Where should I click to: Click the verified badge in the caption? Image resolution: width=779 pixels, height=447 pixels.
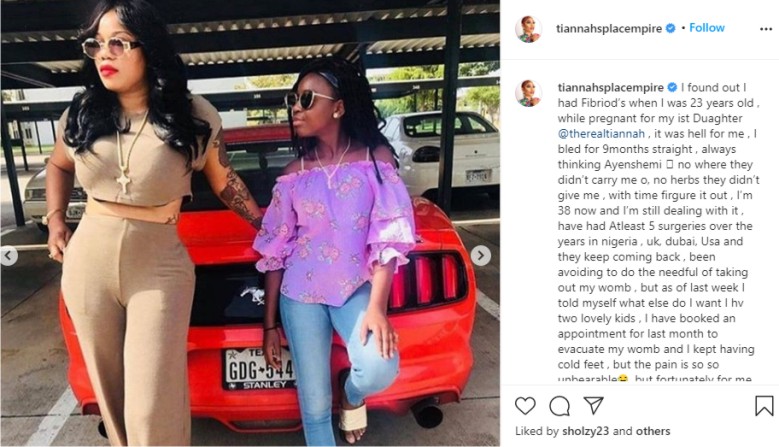672,87
